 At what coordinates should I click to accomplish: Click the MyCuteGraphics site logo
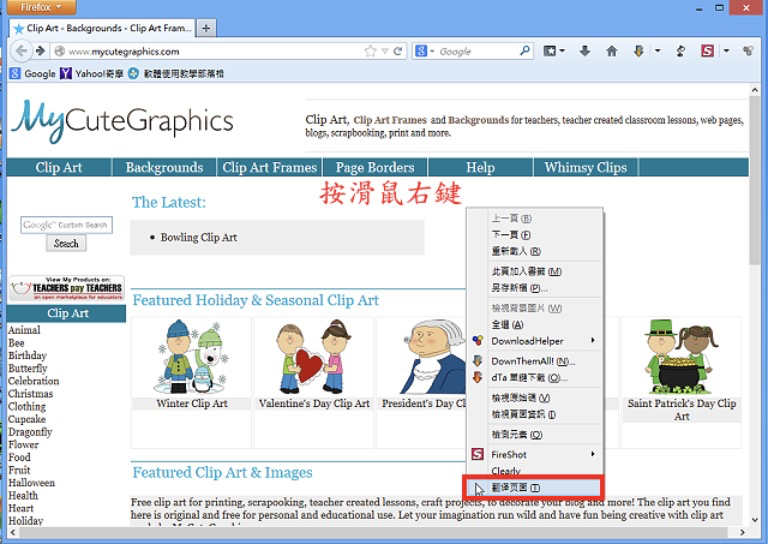click(122, 120)
